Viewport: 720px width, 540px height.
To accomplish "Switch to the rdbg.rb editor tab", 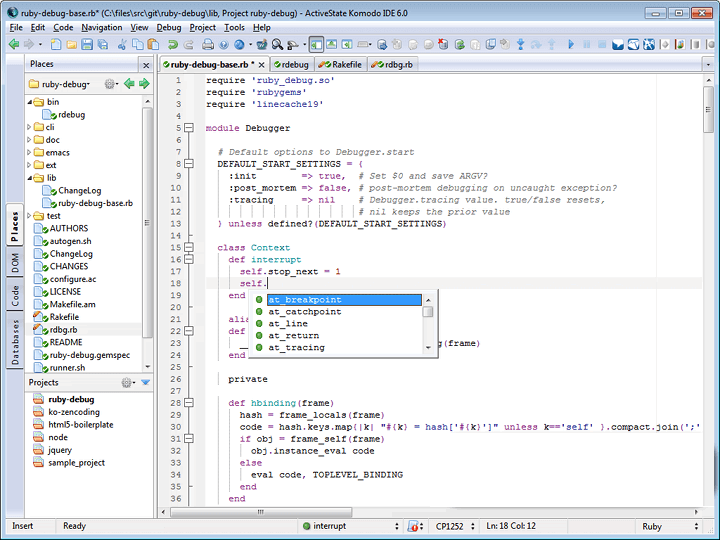I will pos(392,65).
